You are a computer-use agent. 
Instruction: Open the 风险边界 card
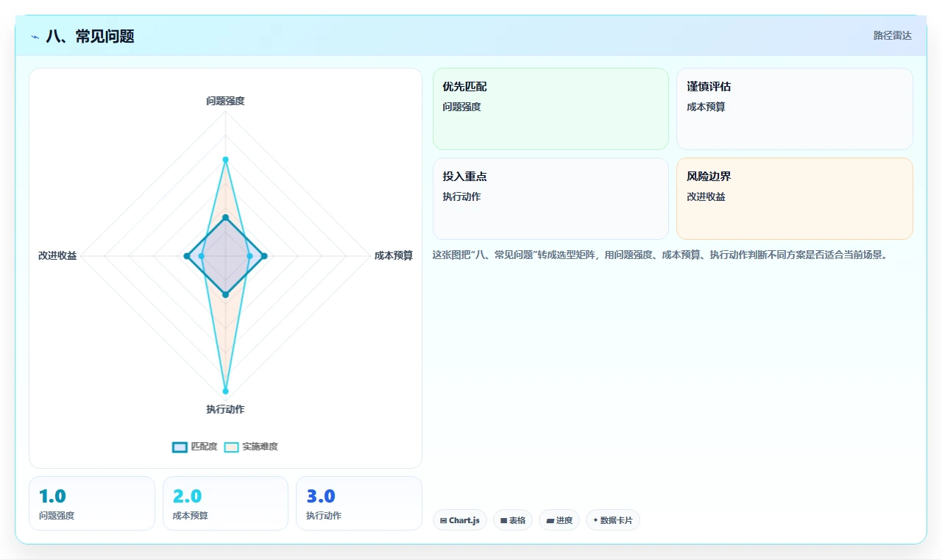pyautogui.click(x=795, y=199)
